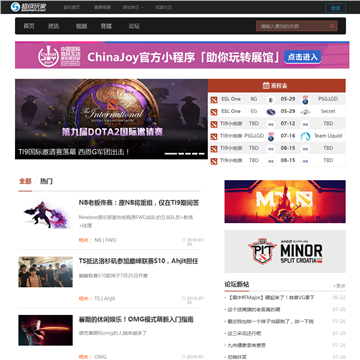Screen dimensions: 360x360
Task: Expand the 游戏专区 dropdown in top bar
Action: click(133, 7)
